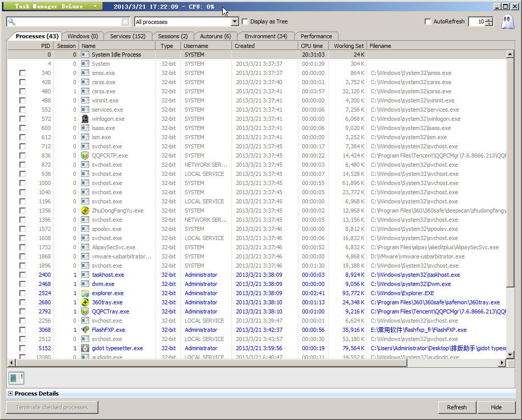Check the box for gidot typesetter.exe PID 5152

click(22, 348)
